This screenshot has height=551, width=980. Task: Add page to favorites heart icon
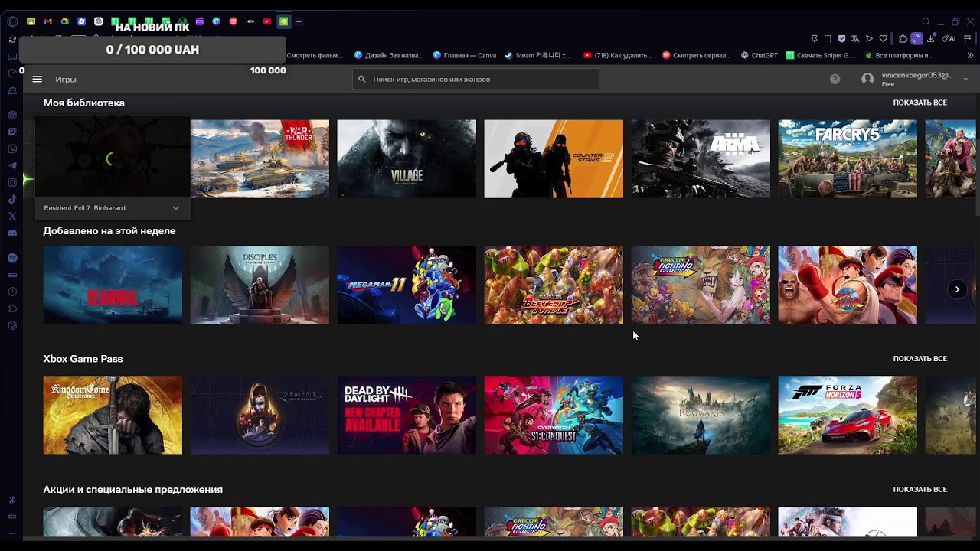883,38
